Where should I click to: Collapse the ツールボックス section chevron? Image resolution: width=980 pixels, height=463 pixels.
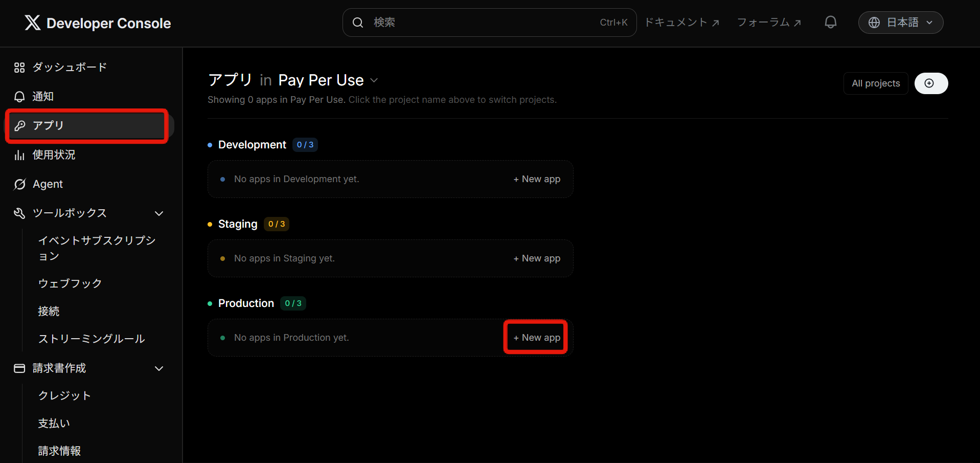159,213
